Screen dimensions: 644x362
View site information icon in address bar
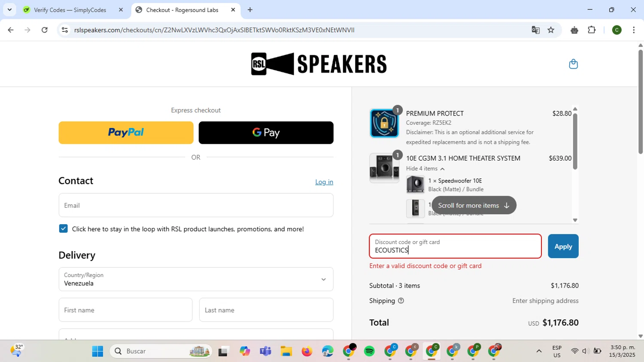click(65, 30)
